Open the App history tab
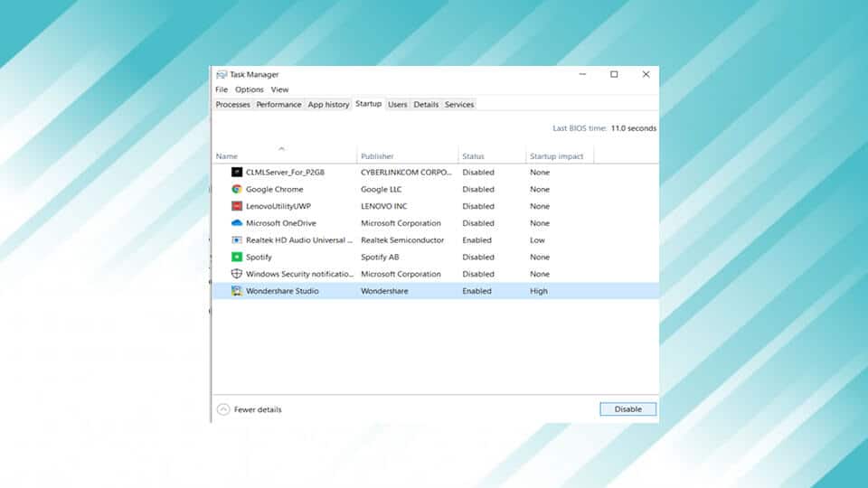The image size is (868, 488). [x=328, y=105]
